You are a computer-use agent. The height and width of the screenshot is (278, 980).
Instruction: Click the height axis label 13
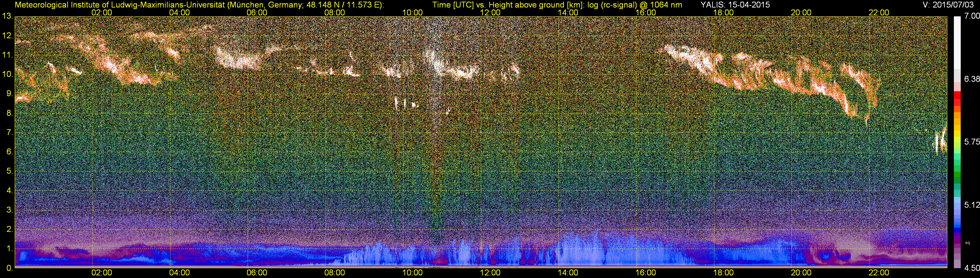tap(7, 16)
